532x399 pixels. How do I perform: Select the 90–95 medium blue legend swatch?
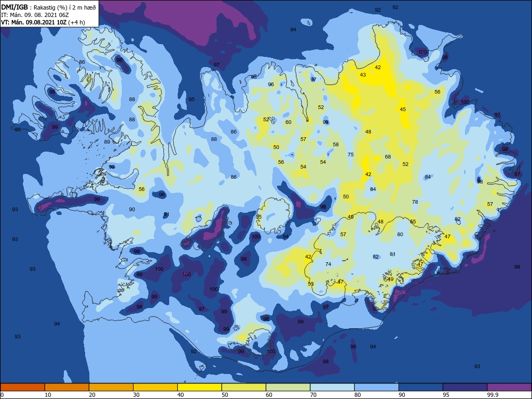[x=421, y=387]
